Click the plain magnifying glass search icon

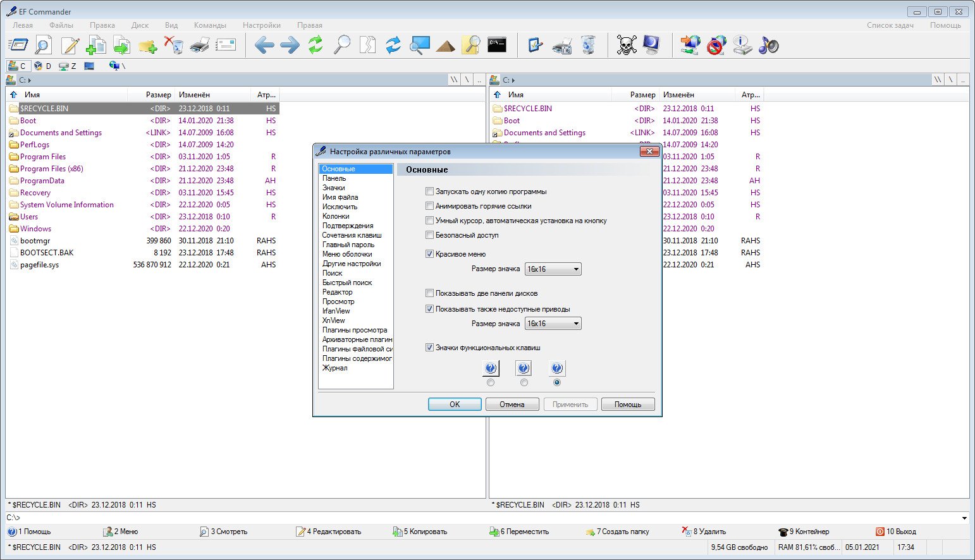(x=341, y=45)
